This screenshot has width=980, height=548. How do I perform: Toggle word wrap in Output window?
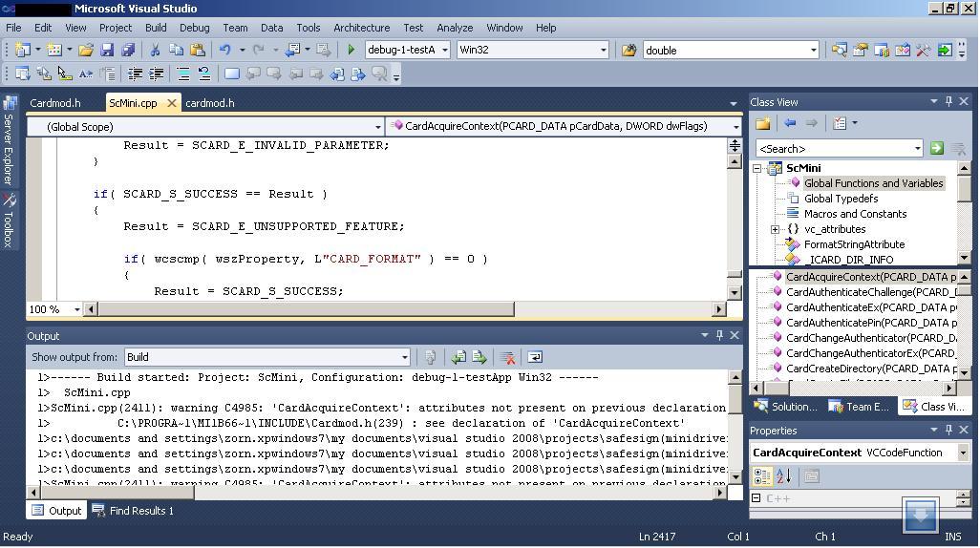pos(535,357)
